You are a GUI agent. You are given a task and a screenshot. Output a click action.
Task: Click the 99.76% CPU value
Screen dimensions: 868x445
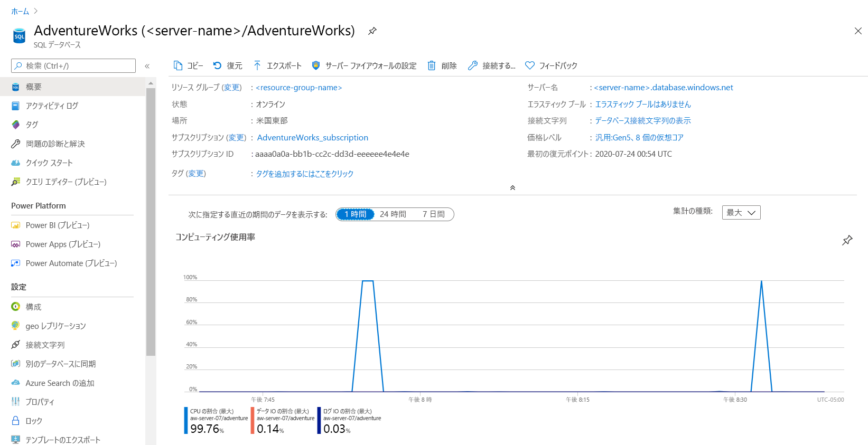coord(207,429)
